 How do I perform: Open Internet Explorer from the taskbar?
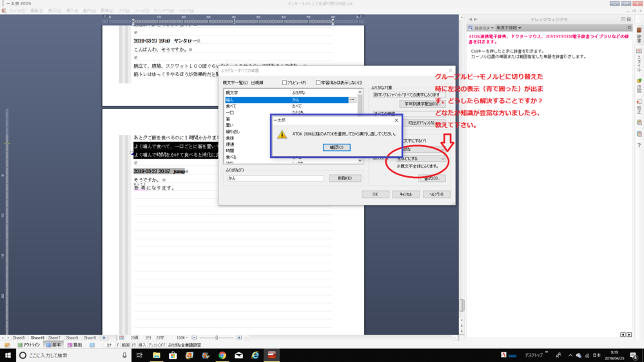(255, 356)
